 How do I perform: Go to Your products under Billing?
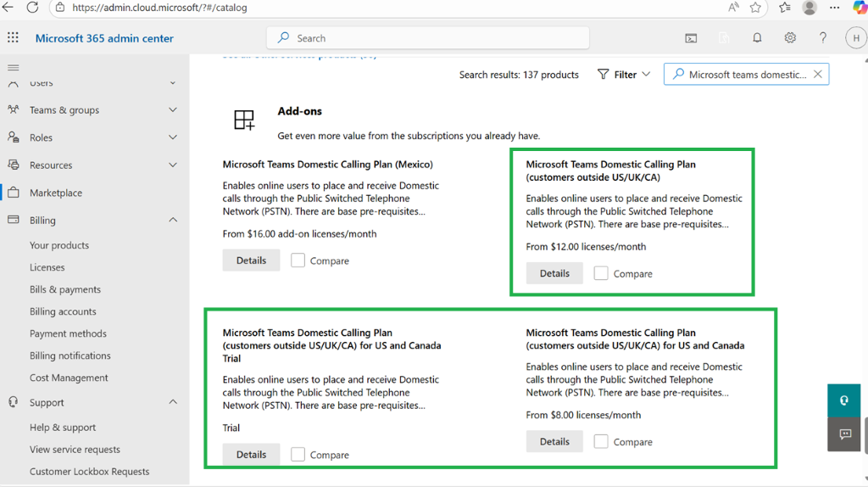59,245
